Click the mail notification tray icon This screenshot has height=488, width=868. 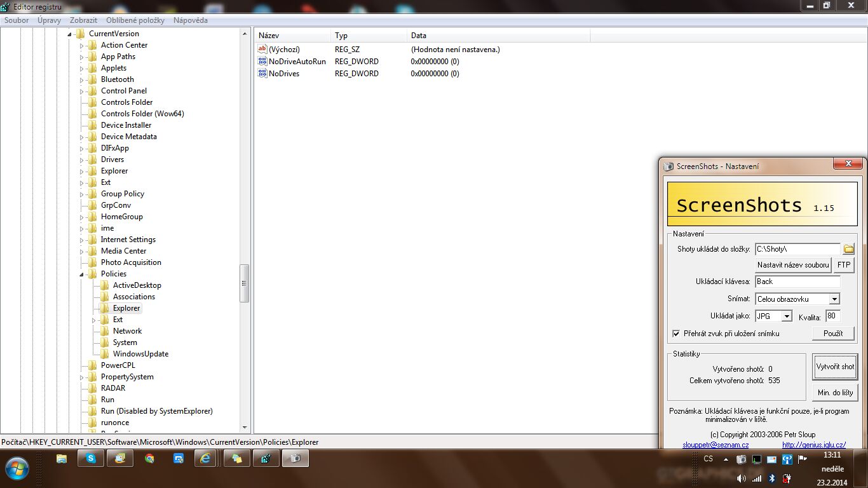pyautogui.click(x=771, y=459)
